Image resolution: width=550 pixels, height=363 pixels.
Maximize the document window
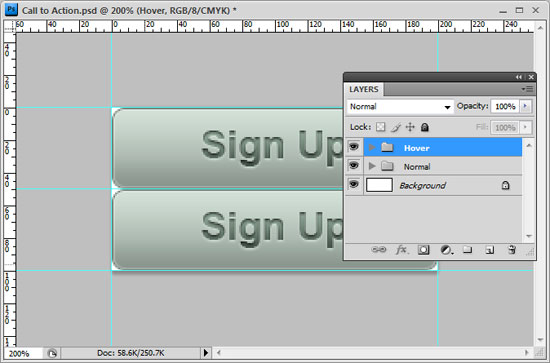(519, 10)
